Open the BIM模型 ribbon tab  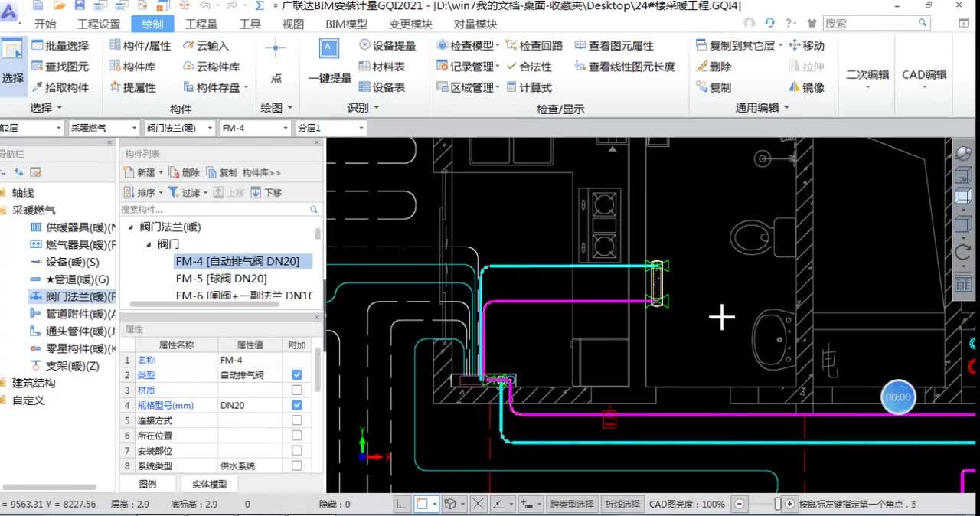tap(346, 24)
